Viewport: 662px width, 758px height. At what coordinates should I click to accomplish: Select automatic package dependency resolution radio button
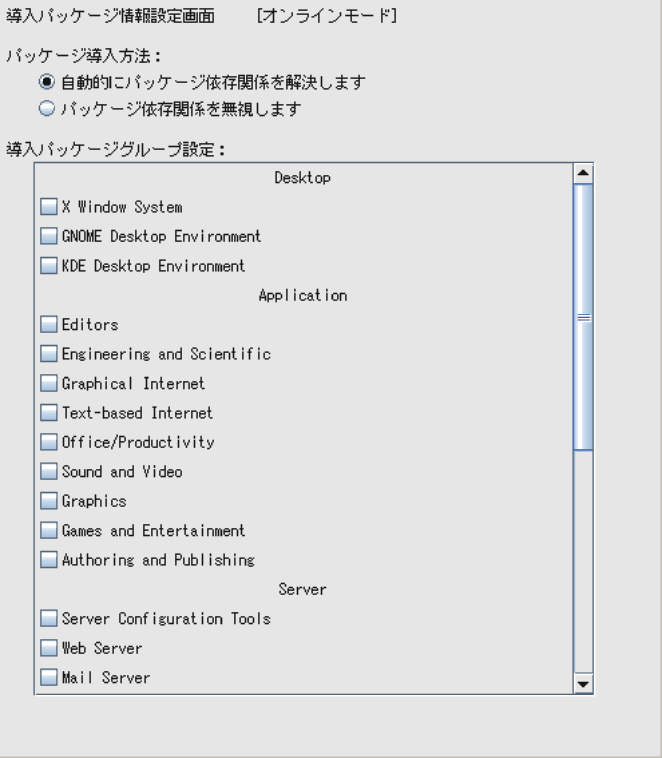coord(44,81)
